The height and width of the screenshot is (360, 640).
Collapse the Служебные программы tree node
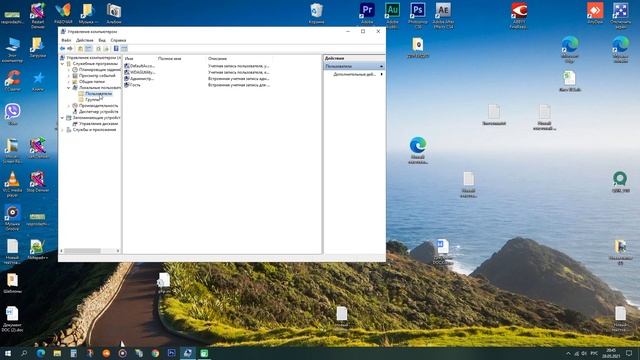pyautogui.click(x=62, y=64)
